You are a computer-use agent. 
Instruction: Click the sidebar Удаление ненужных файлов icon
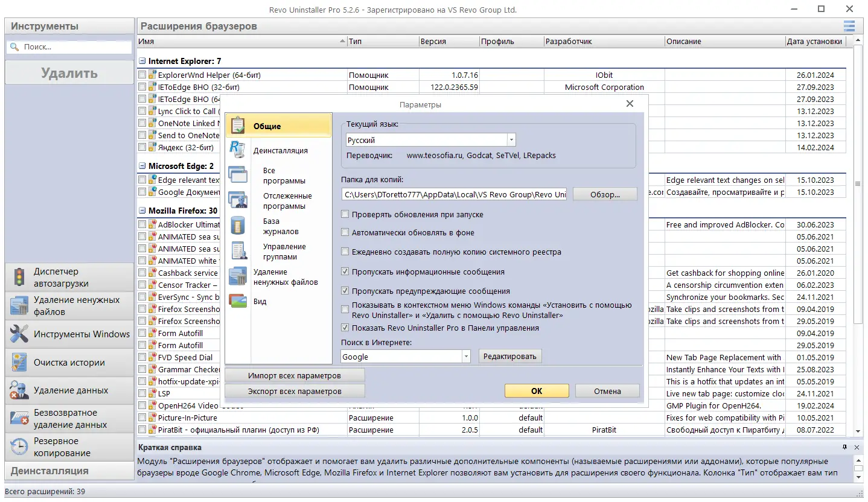(19, 306)
